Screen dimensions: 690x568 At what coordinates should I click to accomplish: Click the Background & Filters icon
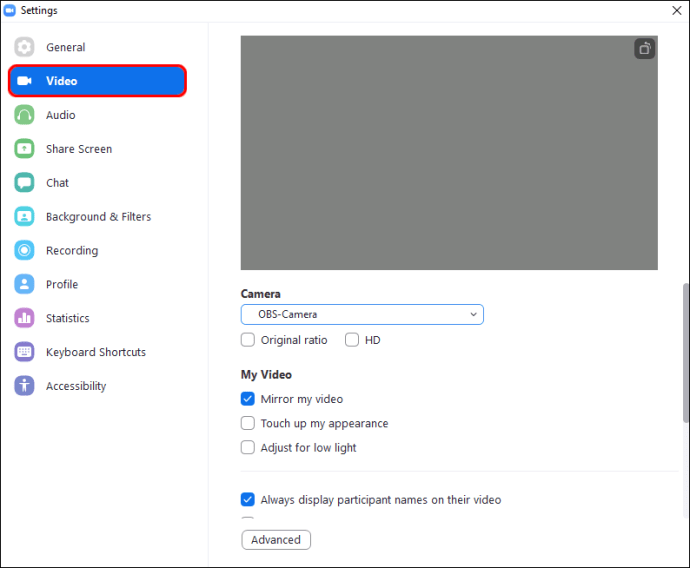24,216
